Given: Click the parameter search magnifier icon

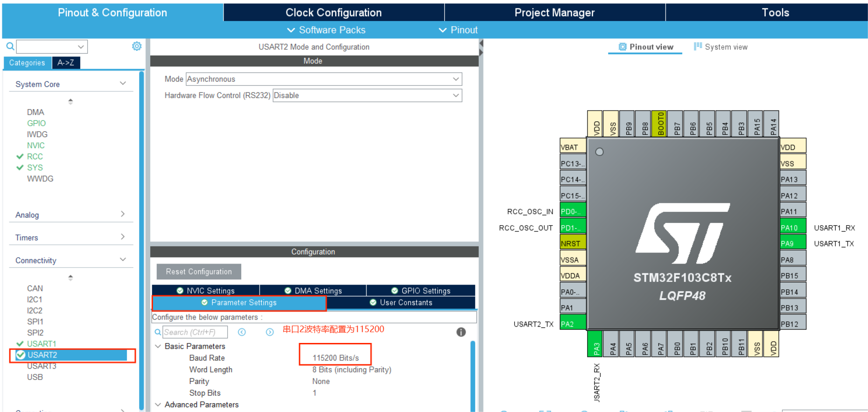Looking at the screenshot, I should 158,332.
